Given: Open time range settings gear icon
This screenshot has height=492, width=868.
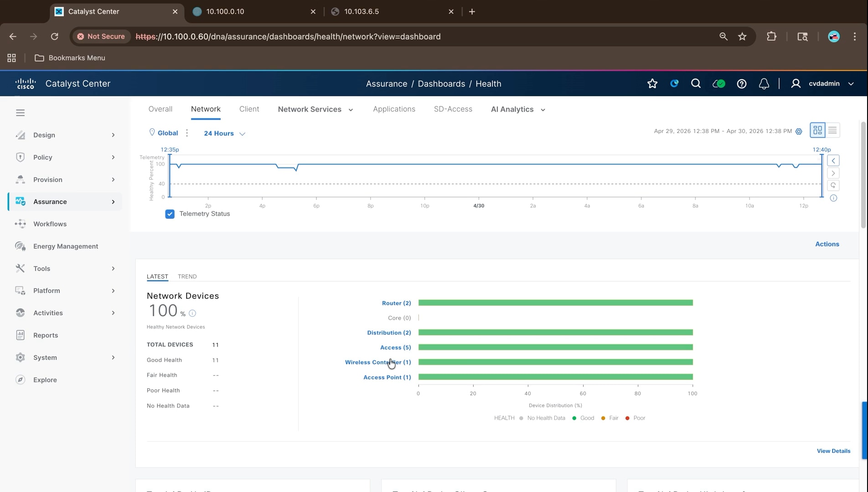Looking at the screenshot, I should (x=799, y=131).
